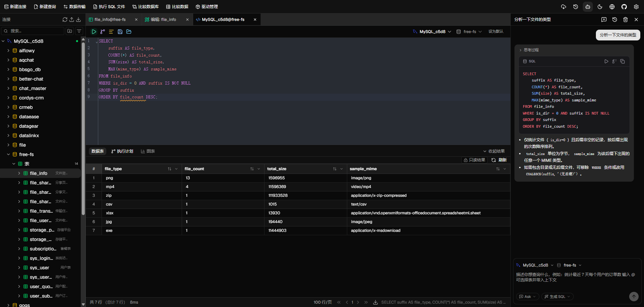Run the SQL query with the green play icon
This screenshot has height=307, width=644.
pyautogui.click(x=94, y=32)
